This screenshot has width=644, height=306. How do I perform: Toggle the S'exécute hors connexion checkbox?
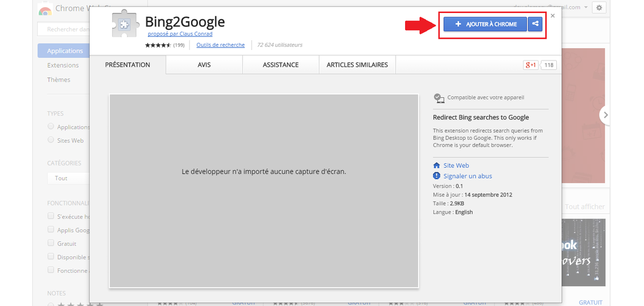(x=51, y=216)
